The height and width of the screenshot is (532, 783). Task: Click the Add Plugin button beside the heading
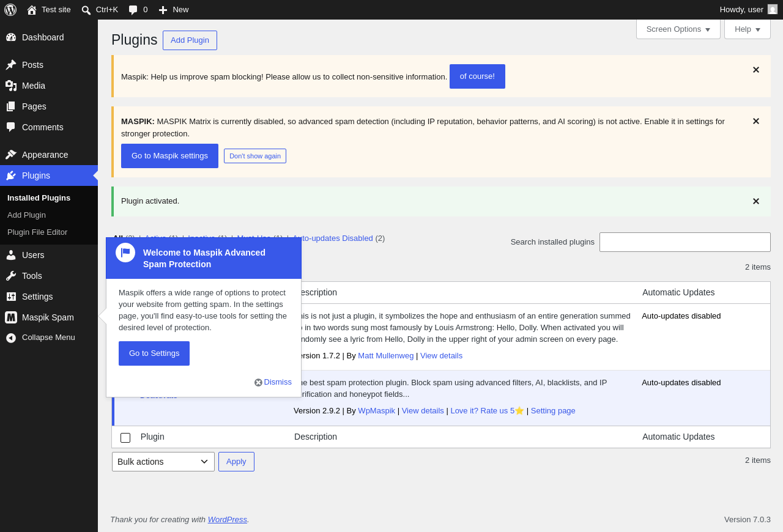[190, 40]
